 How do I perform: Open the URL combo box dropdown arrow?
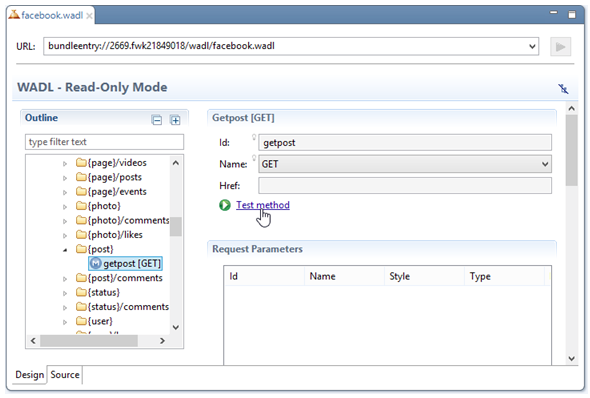pos(532,46)
